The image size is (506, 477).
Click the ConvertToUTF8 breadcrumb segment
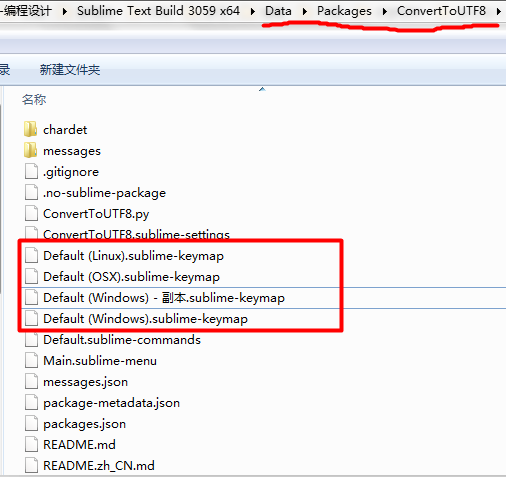pyautogui.click(x=441, y=11)
